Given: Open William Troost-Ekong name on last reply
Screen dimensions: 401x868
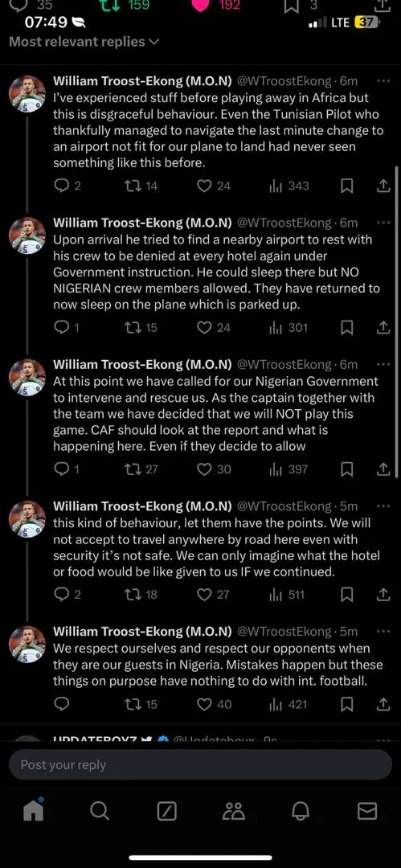Looking at the screenshot, I should (142, 632).
